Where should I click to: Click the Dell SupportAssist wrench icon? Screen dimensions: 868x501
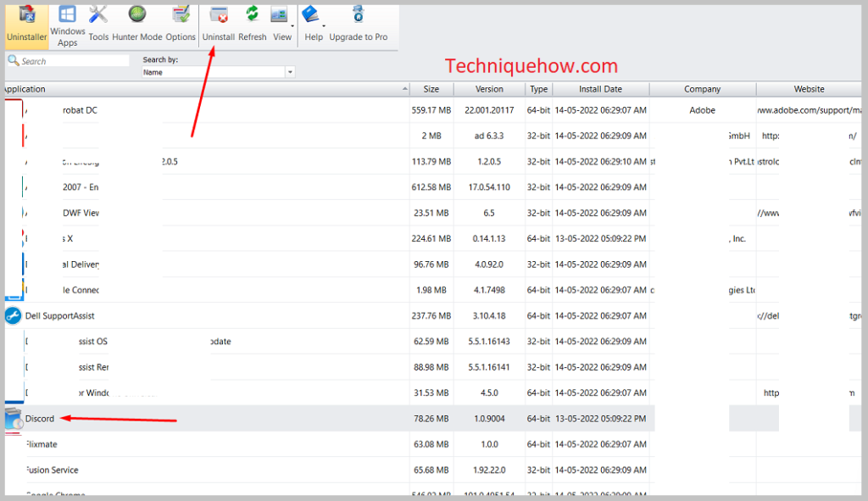point(14,316)
